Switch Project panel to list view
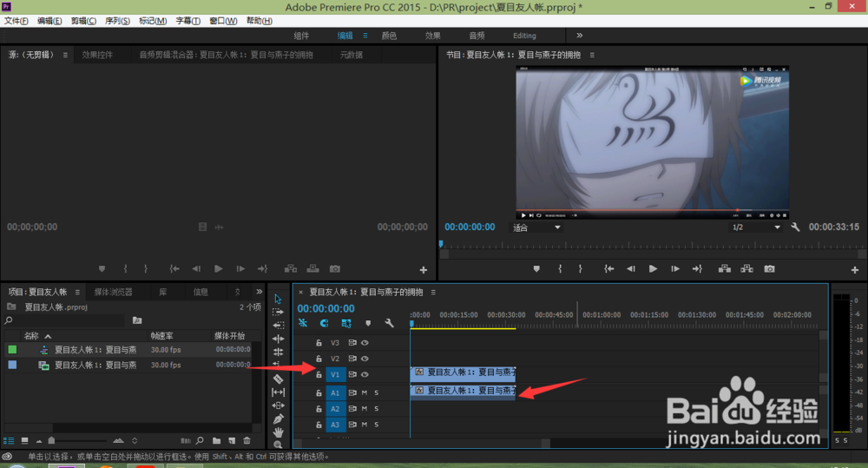868x468 pixels. coord(9,441)
